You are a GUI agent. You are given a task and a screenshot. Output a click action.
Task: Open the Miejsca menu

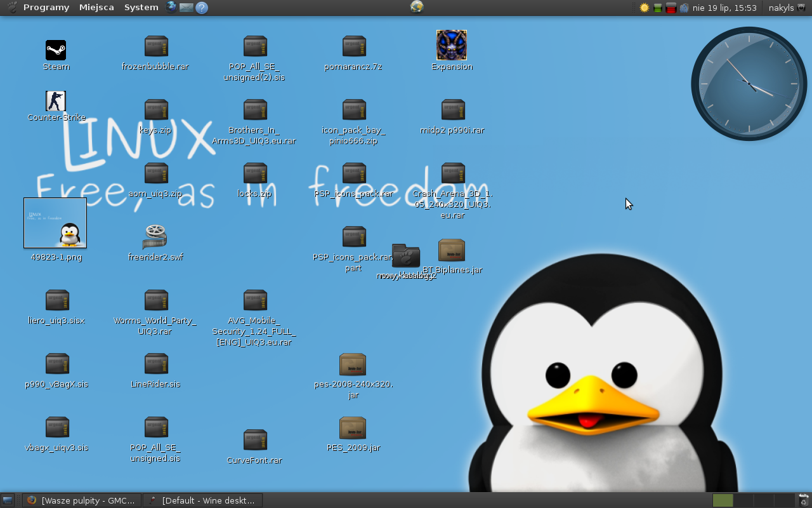pos(96,8)
